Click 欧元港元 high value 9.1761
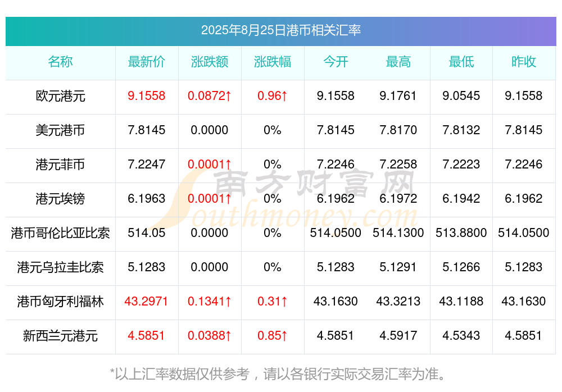 398,95
